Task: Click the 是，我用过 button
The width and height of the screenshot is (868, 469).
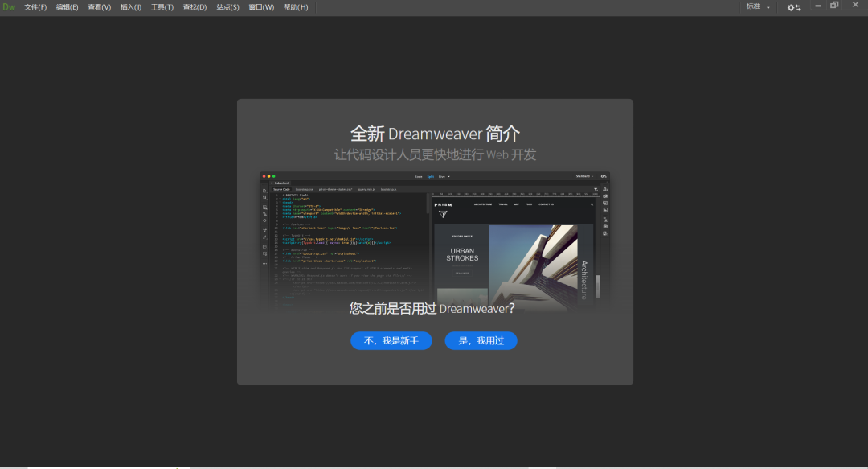Action: 481,340
